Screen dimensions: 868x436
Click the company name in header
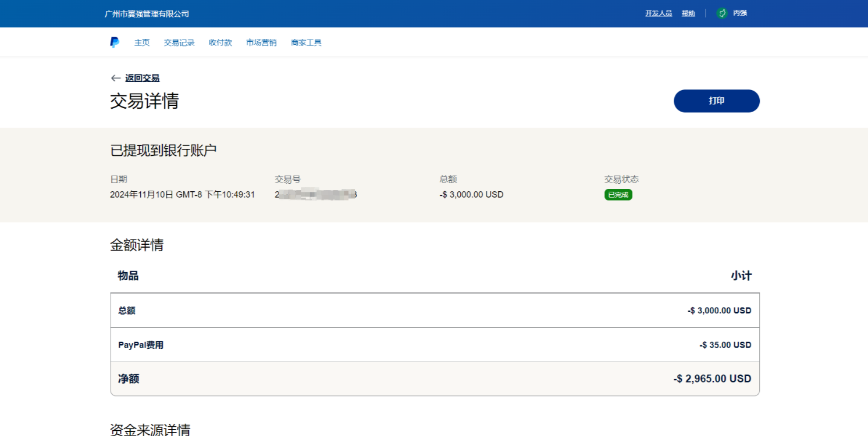click(x=147, y=14)
